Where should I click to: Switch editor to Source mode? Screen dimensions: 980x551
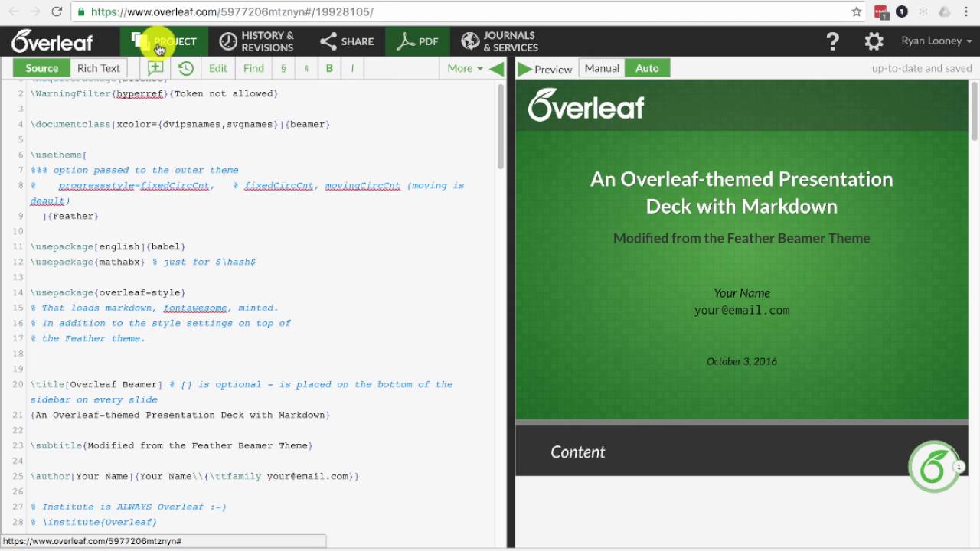(41, 68)
